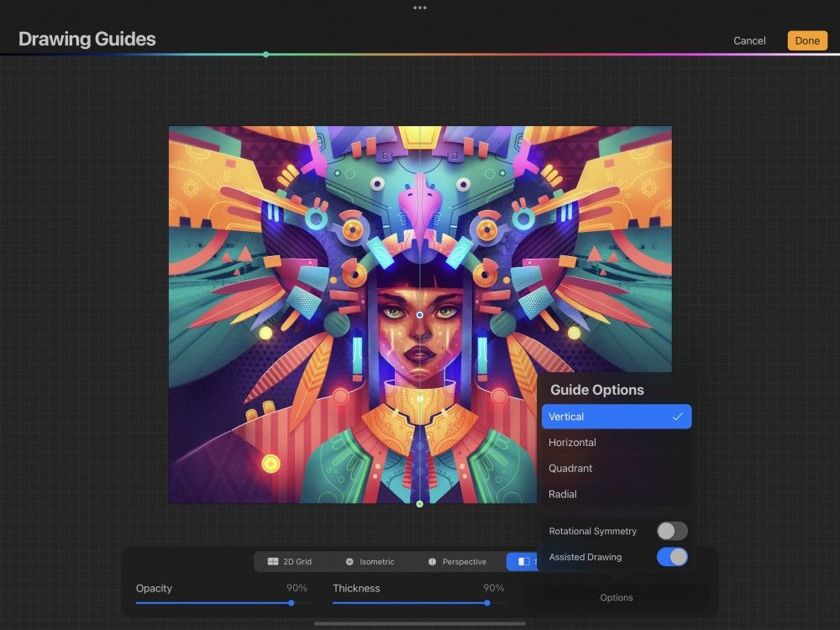The image size is (840, 630).
Task: Tap the Vertical option's checkmark
Action: 679,416
